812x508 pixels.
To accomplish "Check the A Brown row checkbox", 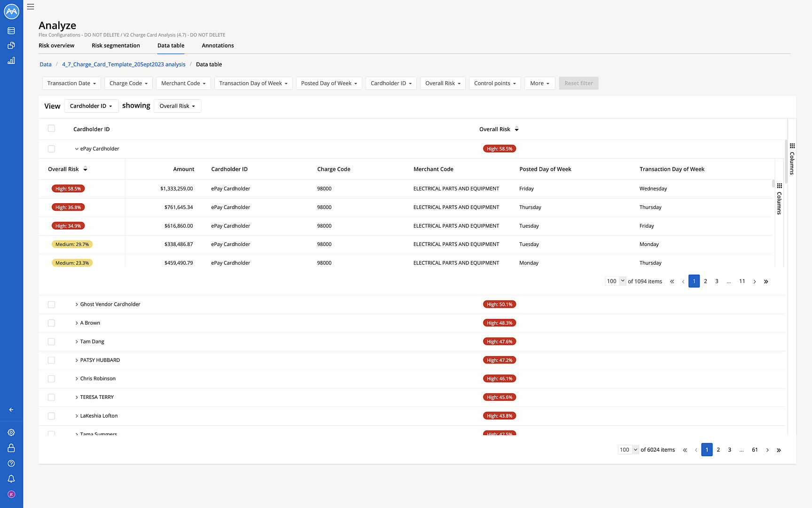I will point(51,323).
